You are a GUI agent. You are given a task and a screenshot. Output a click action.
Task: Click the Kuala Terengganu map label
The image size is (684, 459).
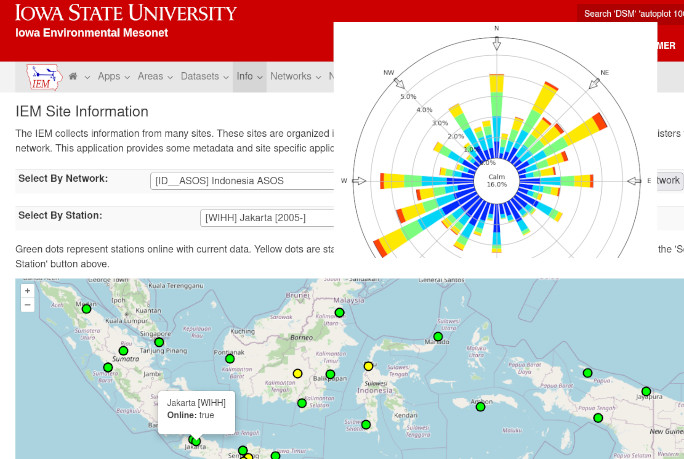click(x=176, y=286)
